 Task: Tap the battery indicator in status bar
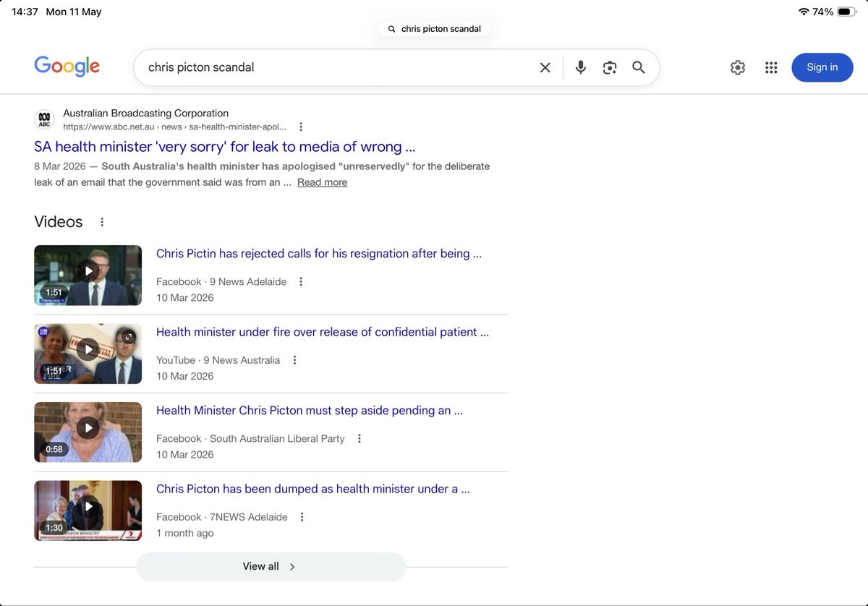[847, 12]
